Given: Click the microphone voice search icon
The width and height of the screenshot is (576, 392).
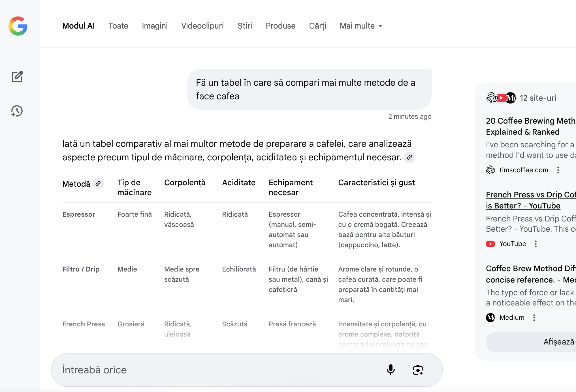Looking at the screenshot, I should click(391, 370).
